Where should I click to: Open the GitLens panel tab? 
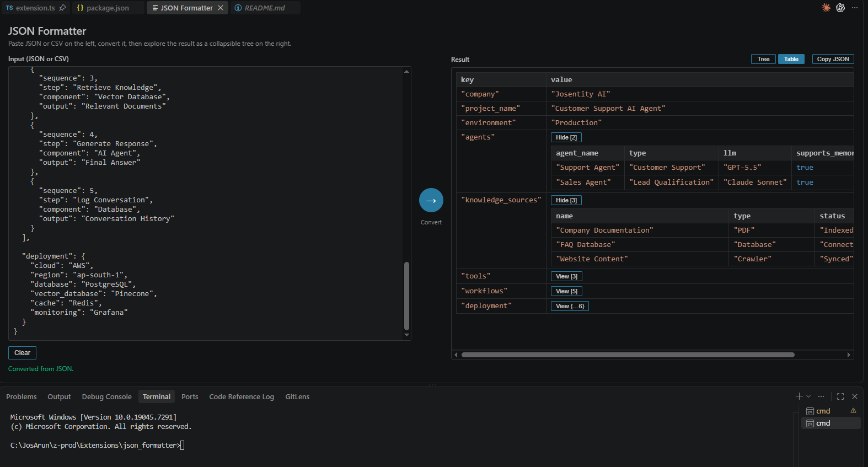(x=297, y=396)
